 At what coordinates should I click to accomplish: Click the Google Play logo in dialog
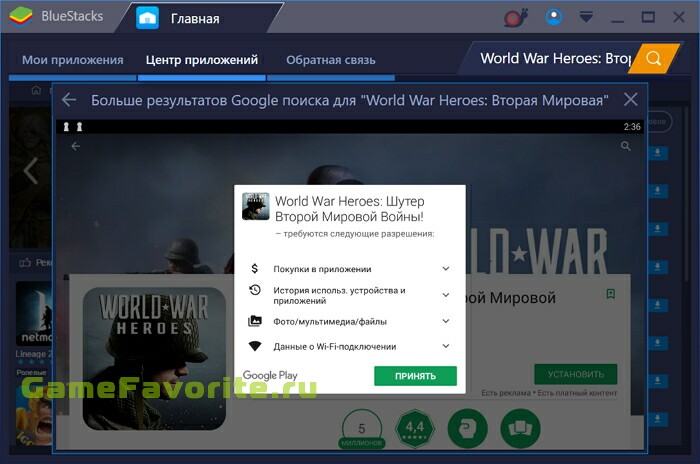click(x=270, y=376)
